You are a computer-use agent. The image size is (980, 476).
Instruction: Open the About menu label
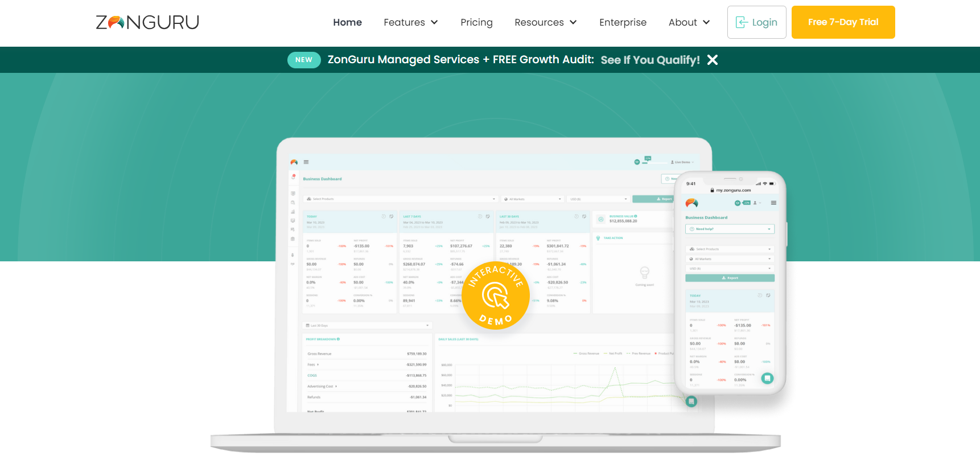pyautogui.click(x=682, y=22)
